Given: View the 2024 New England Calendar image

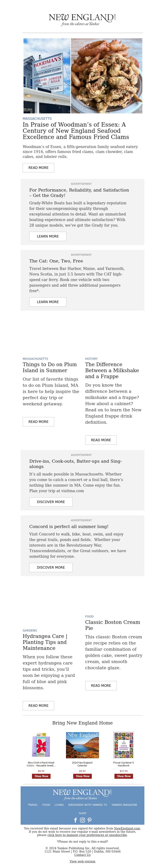Looking at the screenshot, I should pos(82,745).
